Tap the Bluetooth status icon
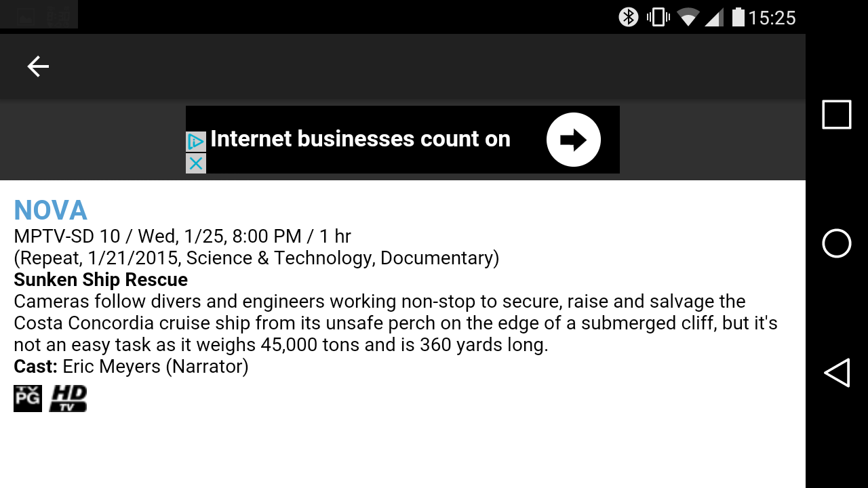The image size is (868, 488). 629,17
